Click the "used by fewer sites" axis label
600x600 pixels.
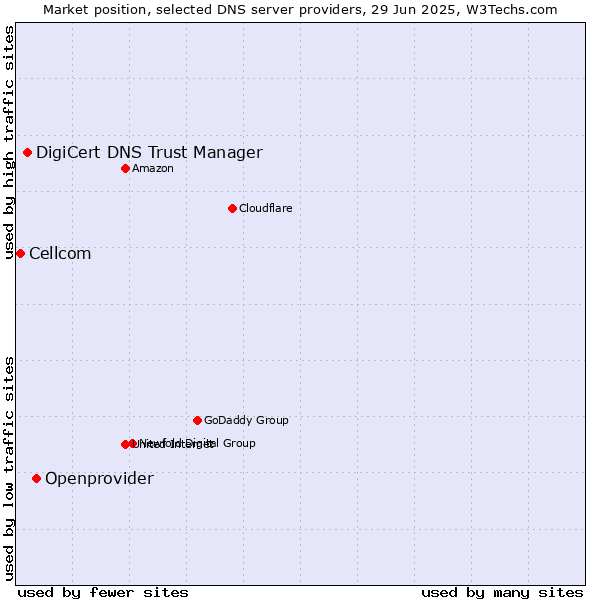(x=103, y=593)
